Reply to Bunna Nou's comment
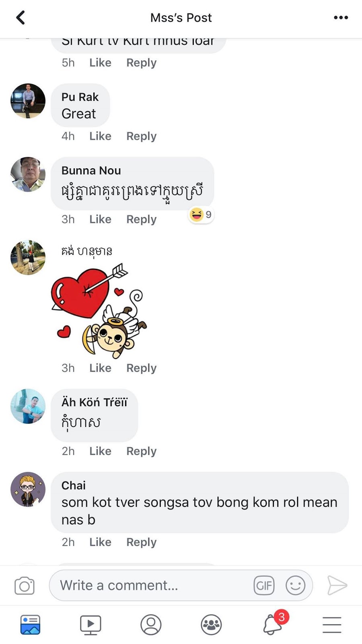 click(x=141, y=219)
